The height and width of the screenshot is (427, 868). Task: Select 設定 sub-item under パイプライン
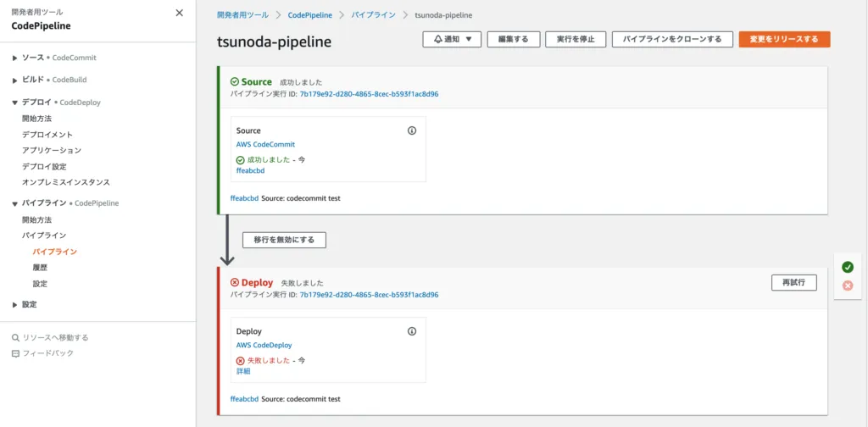coord(40,284)
